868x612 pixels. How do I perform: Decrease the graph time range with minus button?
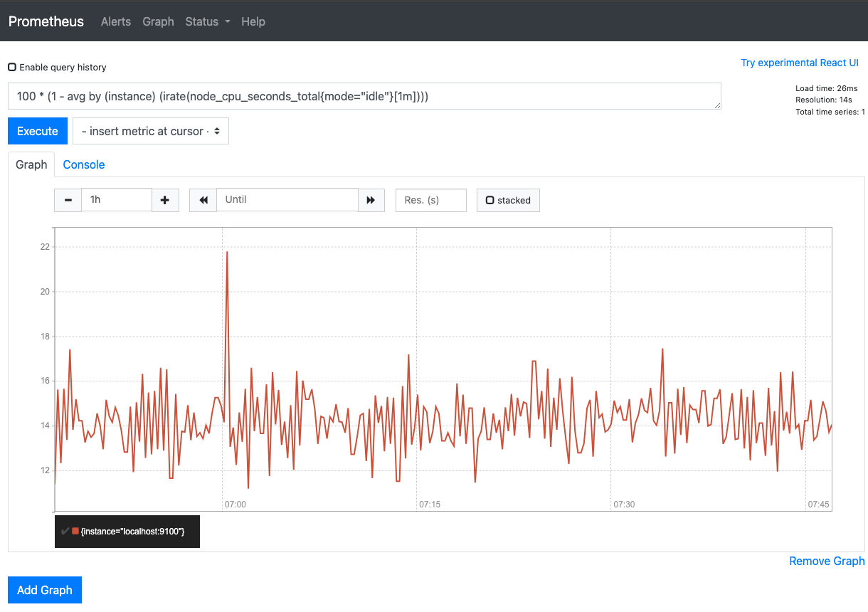pos(68,200)
